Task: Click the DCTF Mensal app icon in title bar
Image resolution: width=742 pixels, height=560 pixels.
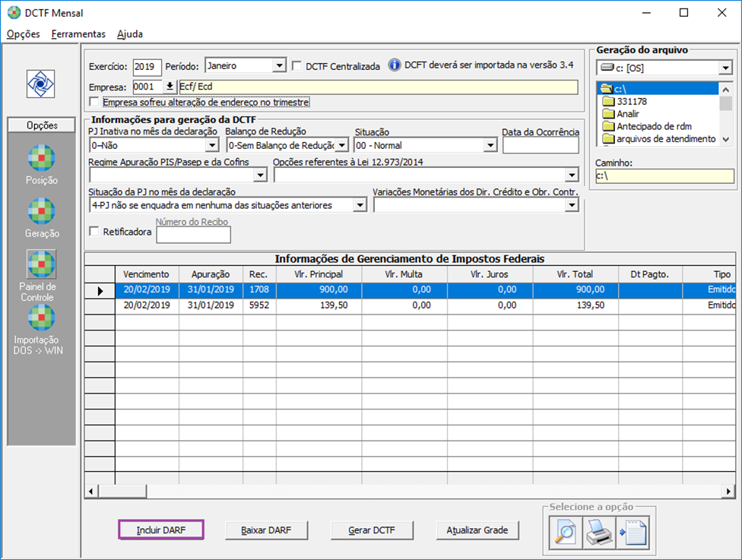Action: click(14, 13)
